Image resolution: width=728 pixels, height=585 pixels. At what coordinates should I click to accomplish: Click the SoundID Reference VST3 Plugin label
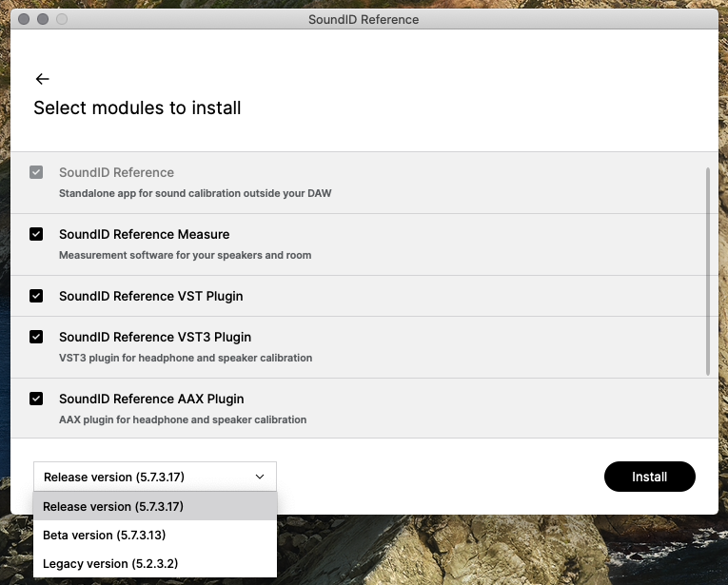point(155,337)
